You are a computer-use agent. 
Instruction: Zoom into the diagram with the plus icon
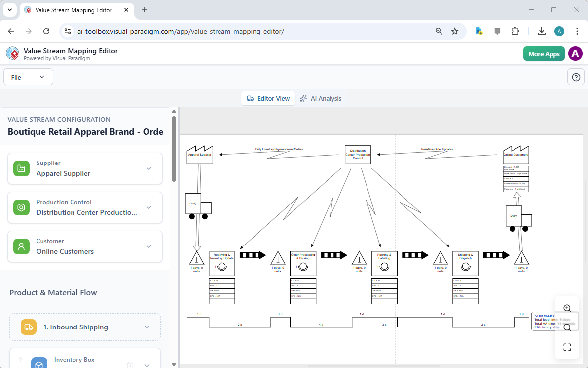pyautogui.click(x=567, y=308)
